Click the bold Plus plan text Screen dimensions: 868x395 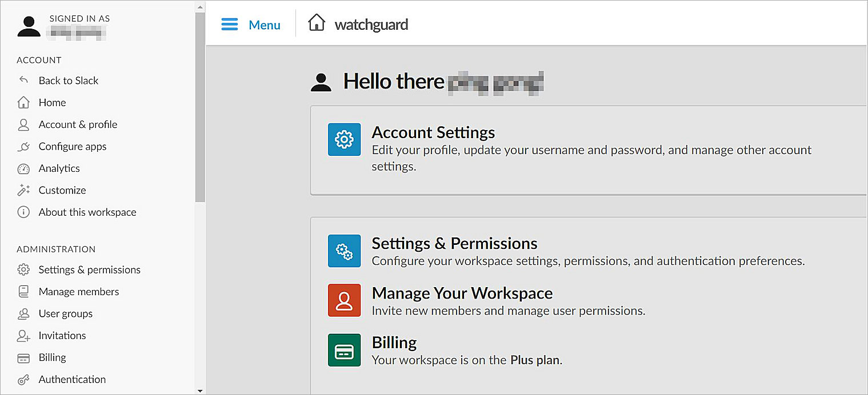534,360
